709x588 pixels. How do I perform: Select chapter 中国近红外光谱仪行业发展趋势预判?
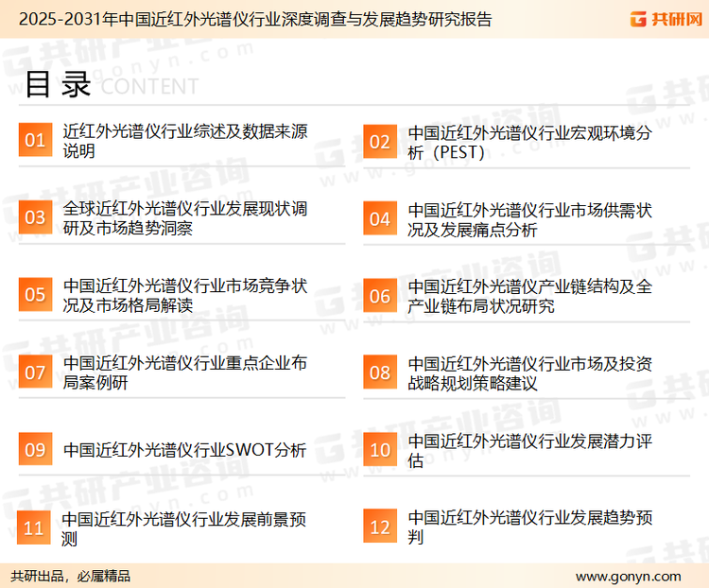pos(529,527)
